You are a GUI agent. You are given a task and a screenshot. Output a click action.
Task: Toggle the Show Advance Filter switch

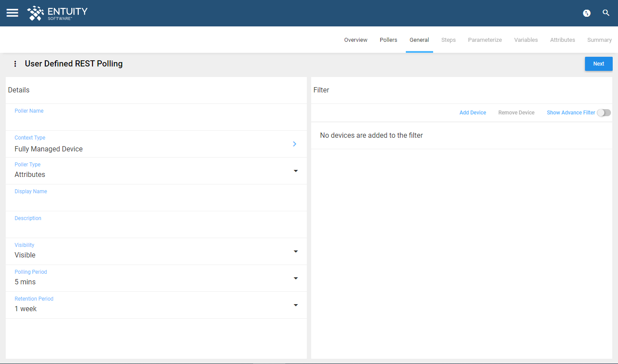[x=604, y=113]
